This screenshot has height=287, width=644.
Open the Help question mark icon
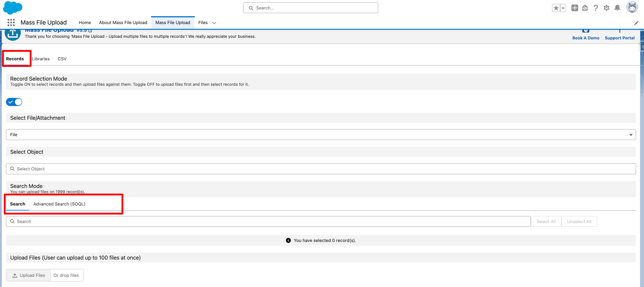click(596, 8)
